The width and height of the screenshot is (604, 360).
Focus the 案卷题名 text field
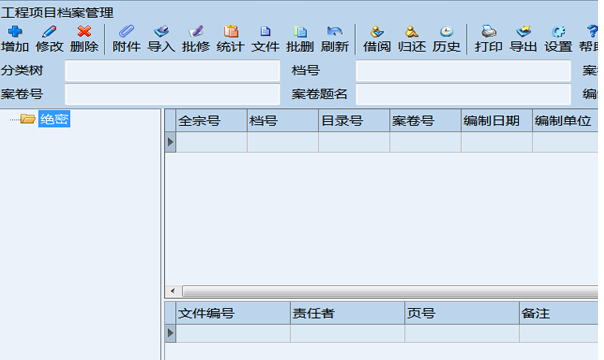pos(463,94)
